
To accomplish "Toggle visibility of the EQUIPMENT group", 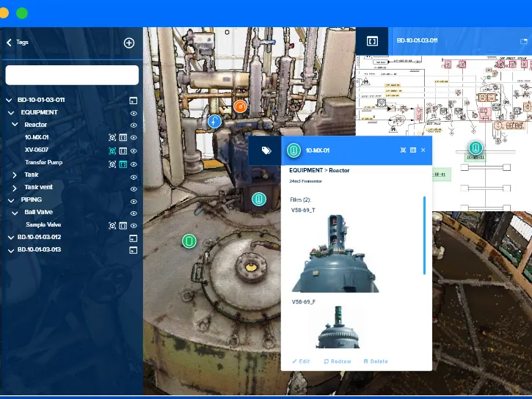I will pyautogui.click(x=134, y=113).
